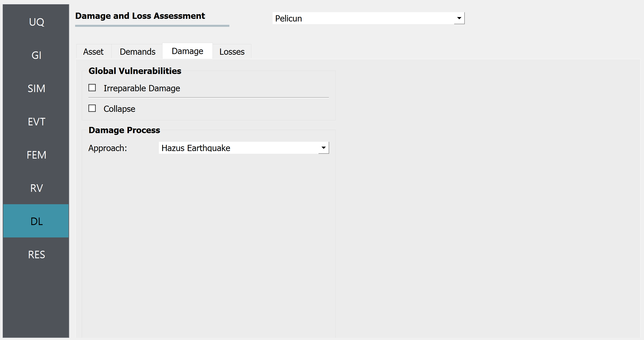The image size is (644, 340).
Task: Navigate to the Demands tab
Action: [x=137, y=51]
